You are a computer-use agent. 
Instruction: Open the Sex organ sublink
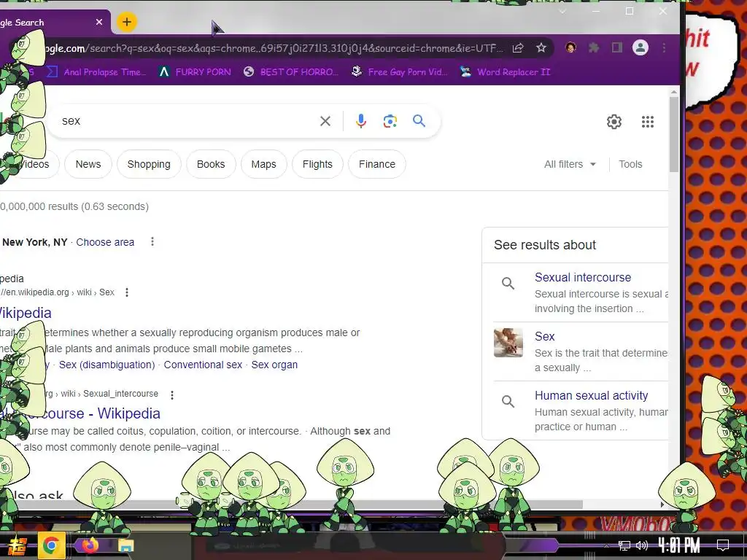pos(274,365)
